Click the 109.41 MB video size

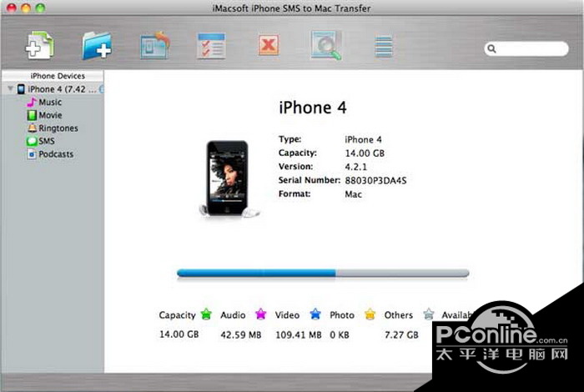(x=299, y=334)
